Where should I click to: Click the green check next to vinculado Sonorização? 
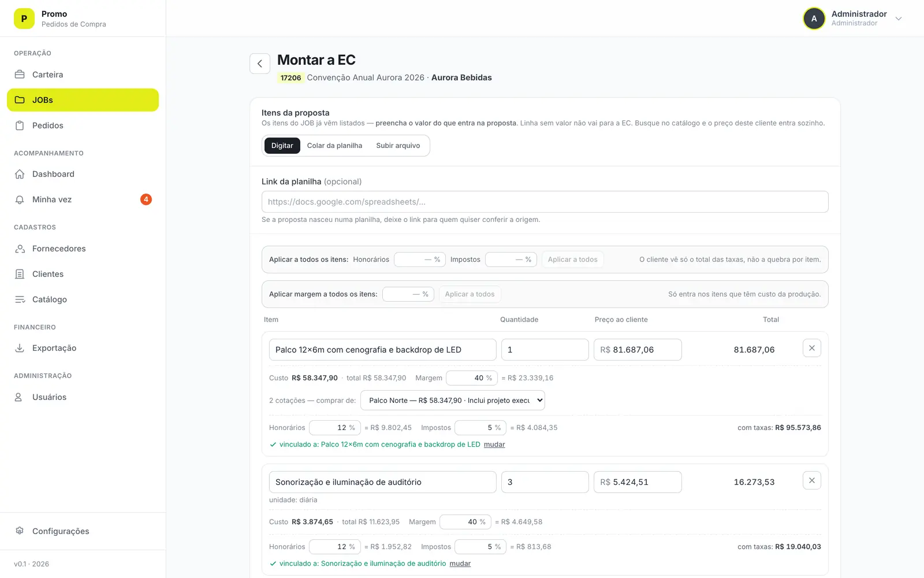click(x=273, y=564)
